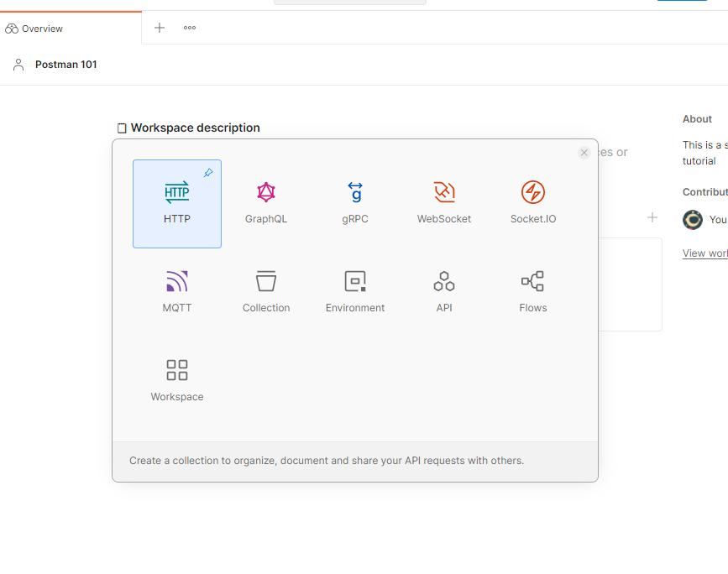Open the Flows option
Screen dimensions: 728x574
pyautogui.click(x=533, y=293)
